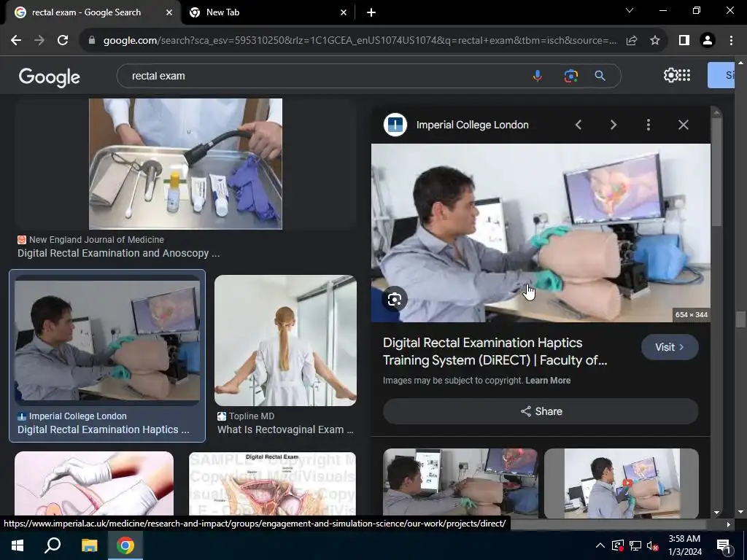Open Google quick settings gear
The width and height of the screenshot is (747, 560).
tap(671, 75)
